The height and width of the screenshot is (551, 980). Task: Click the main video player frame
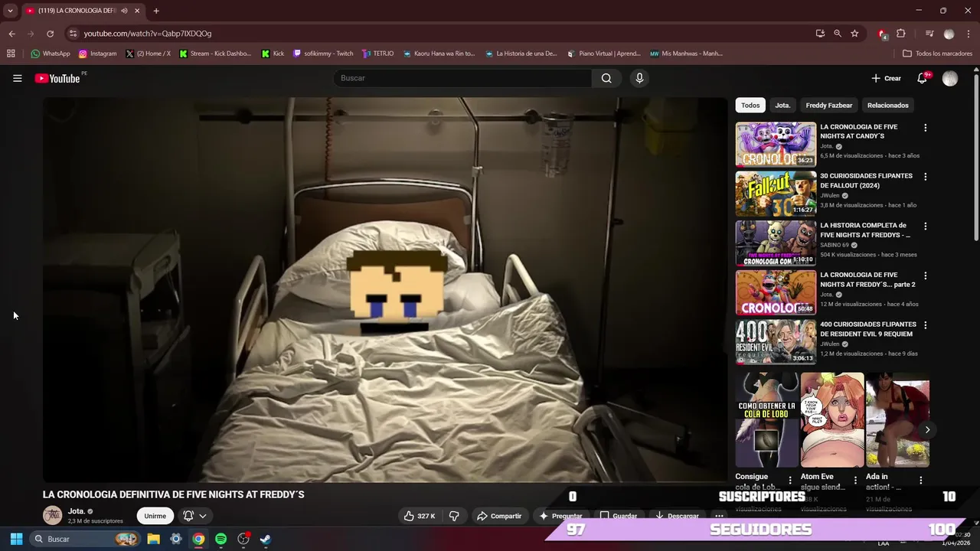(x=384, y=289)
